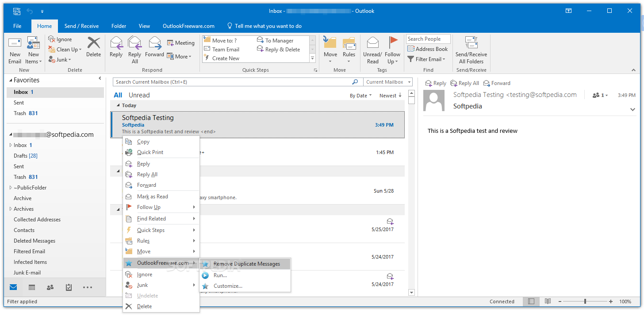Open the Quick Steps context submenu
The width and height of the screenshot is (644, 317).
[161, 230]
